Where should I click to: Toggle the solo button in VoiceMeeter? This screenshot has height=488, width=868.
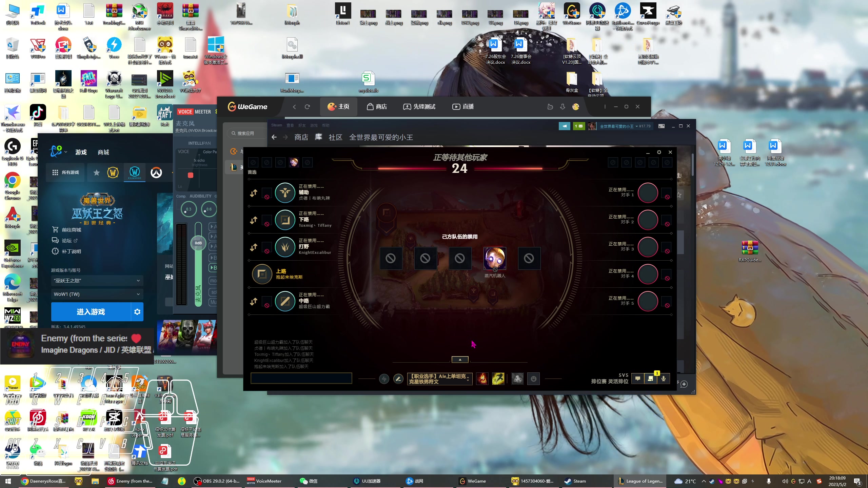point(213,292)
